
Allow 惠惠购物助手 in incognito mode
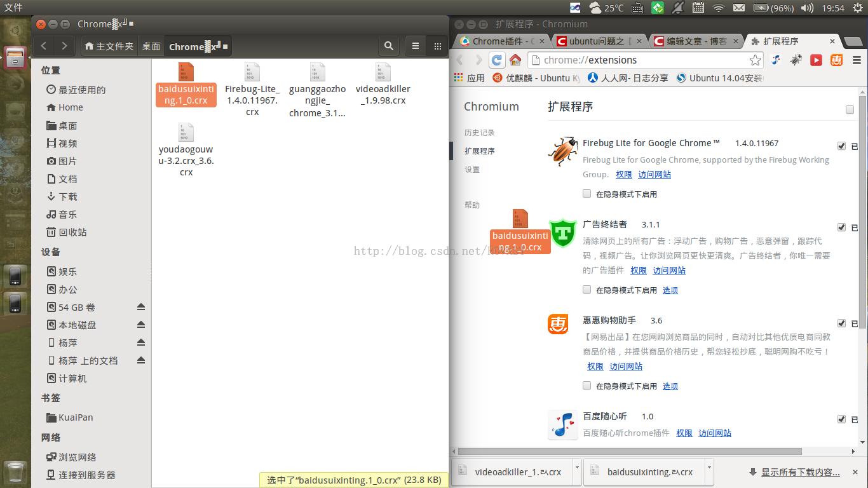click(x=587, y=386)
